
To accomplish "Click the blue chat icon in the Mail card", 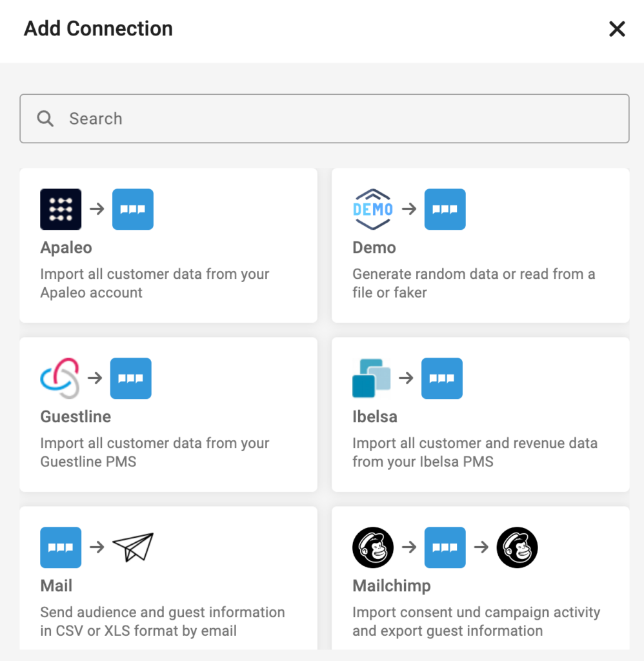I will click(x=61, y=547).
